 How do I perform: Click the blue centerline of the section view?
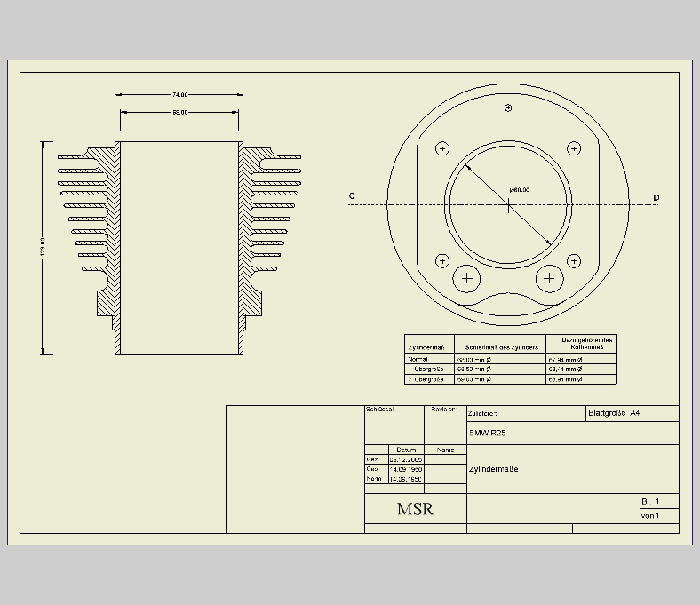(x=179, y=247)
